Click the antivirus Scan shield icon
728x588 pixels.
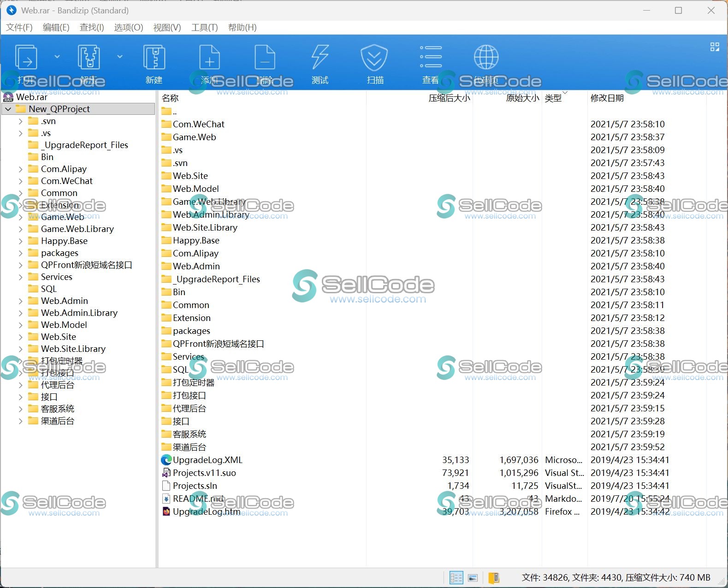click(x=374, y=58)
